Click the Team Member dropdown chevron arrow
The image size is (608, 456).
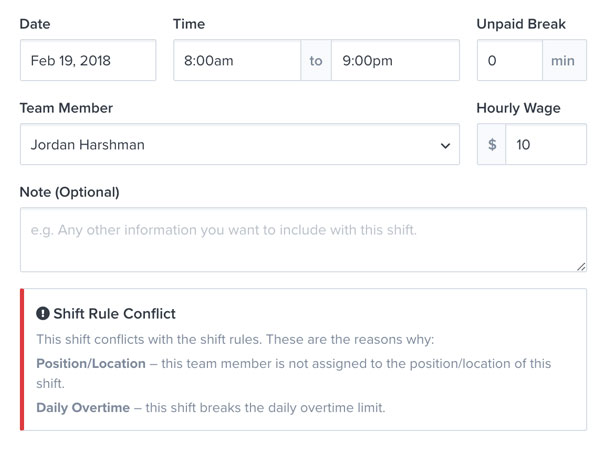click(445, 145)
